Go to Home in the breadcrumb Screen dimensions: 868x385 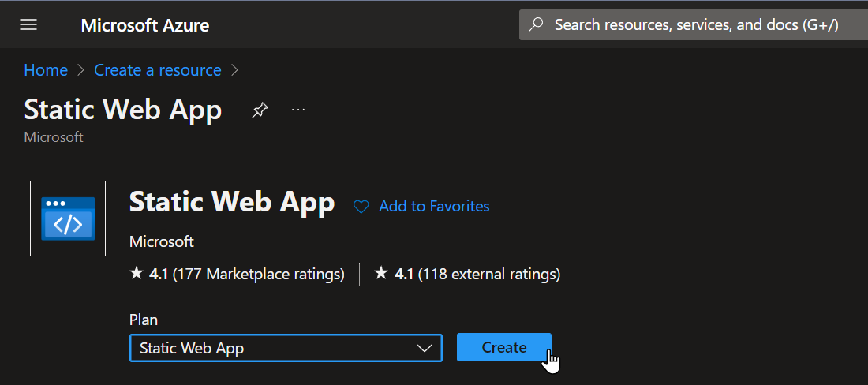(x=46, y=70)
